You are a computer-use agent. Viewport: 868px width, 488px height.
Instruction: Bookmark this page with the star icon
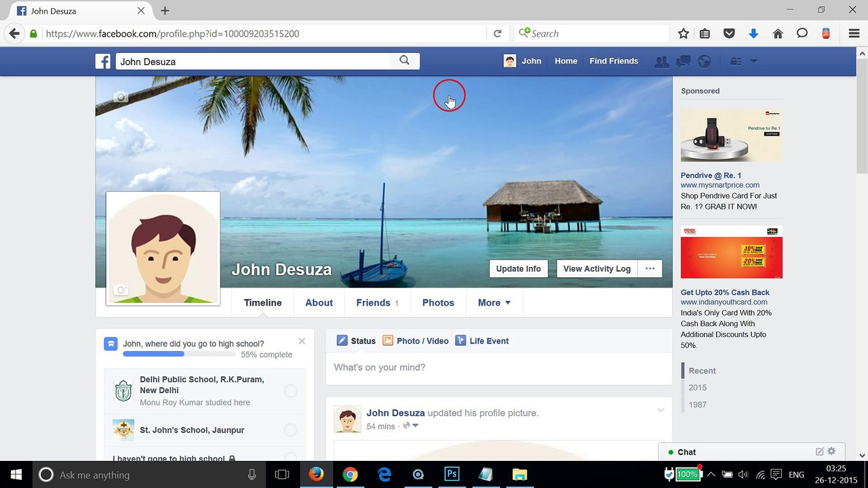(684, 33)
